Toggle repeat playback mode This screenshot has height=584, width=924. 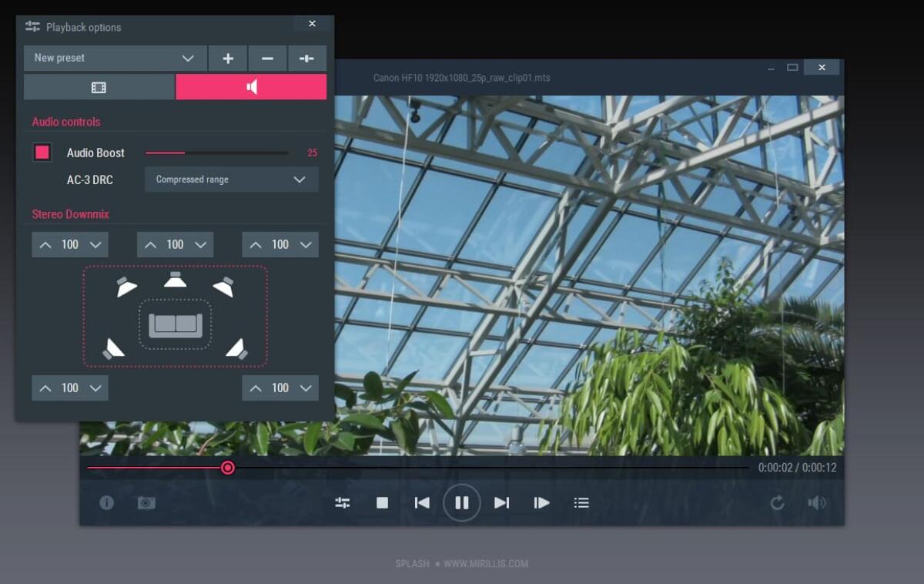tap(778, 502)
